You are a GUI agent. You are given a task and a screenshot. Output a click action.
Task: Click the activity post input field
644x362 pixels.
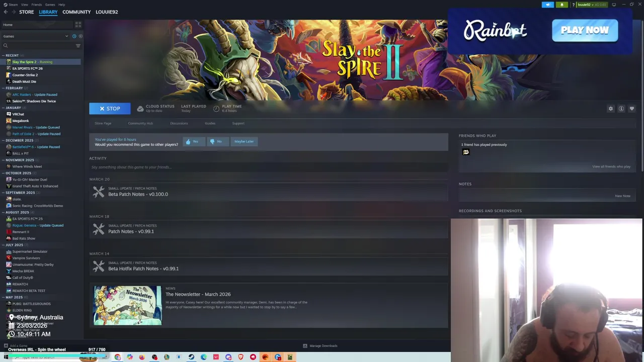tap(269, 167)
